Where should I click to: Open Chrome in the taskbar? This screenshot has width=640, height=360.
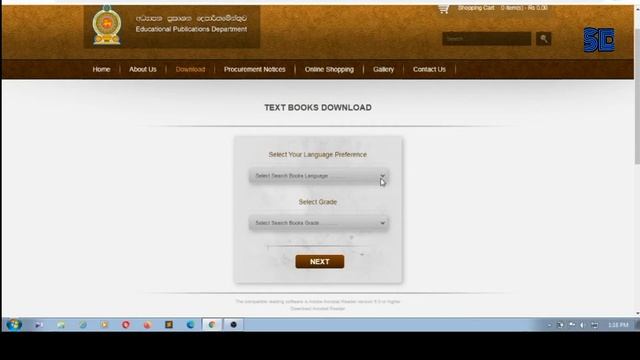(212, 324)
